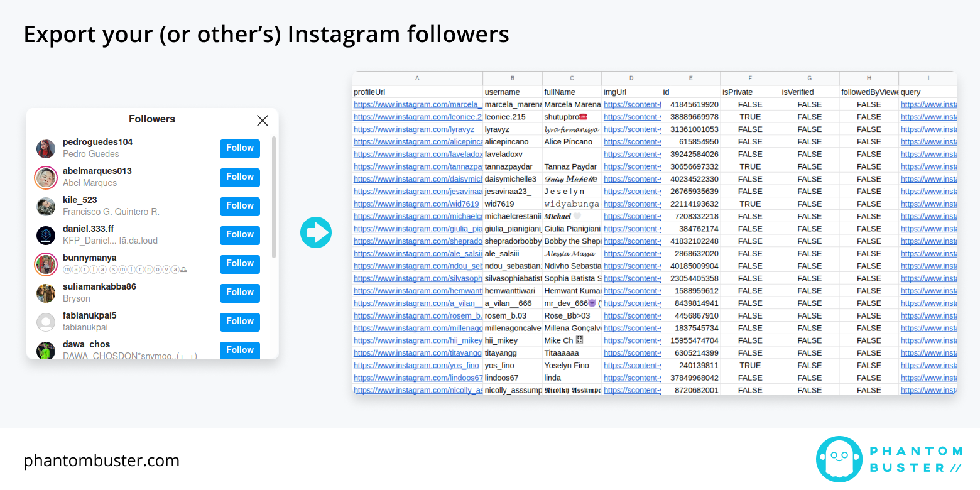The height and width of the screenshot is (490, 980).
Task: Select spreadsheet column G header
Action: point(809,79)
